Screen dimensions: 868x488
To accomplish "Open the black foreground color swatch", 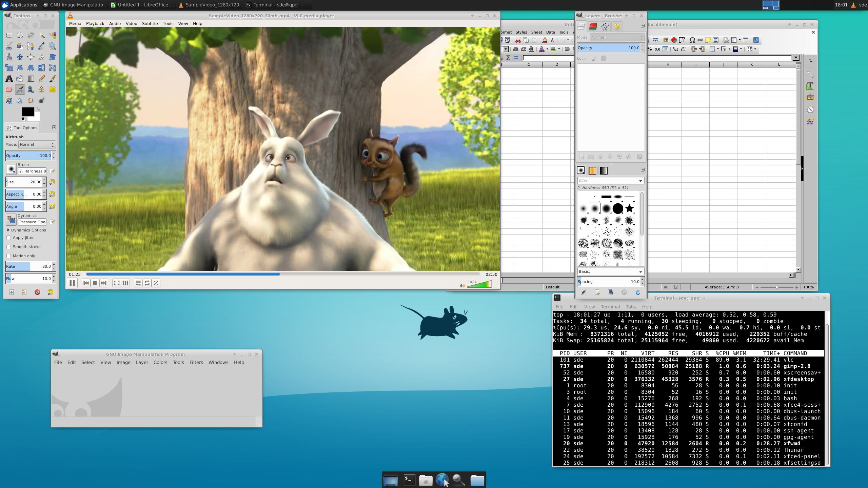I will (28, 112).
